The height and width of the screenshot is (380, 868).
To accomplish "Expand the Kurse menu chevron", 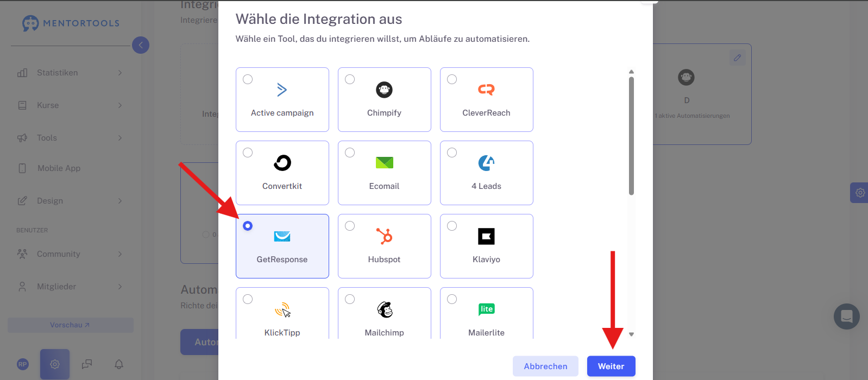I will coord(120,105).
